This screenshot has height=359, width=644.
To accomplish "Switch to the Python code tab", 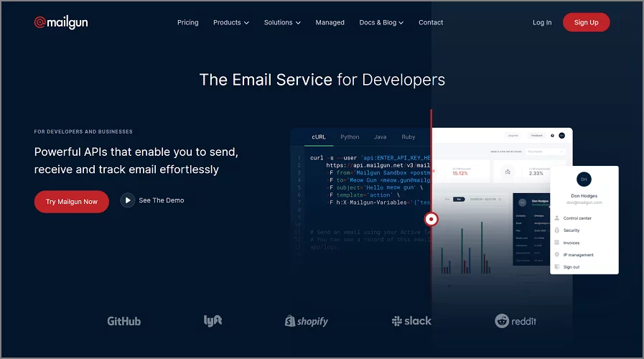I will pos(350,137).
